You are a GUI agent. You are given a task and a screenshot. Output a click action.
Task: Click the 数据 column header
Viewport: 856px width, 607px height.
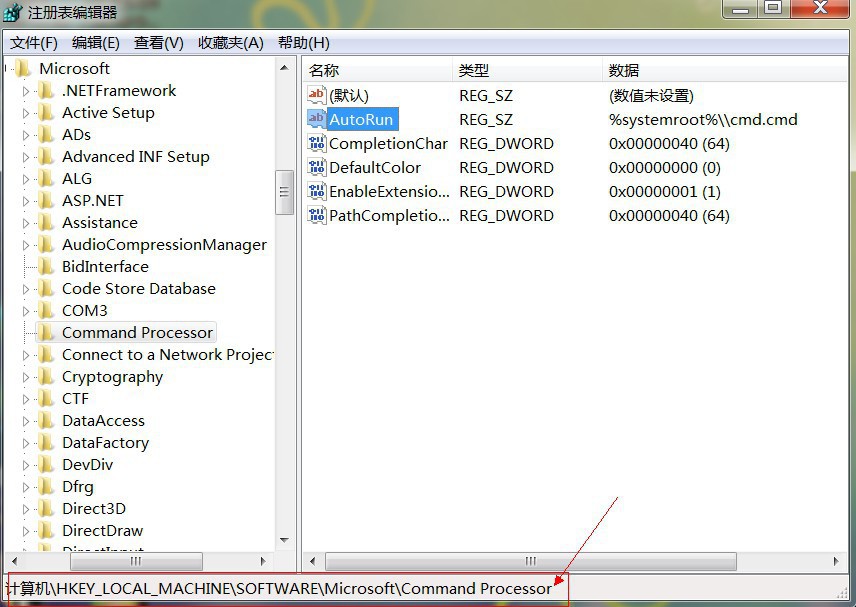click(x=624, y=71)
